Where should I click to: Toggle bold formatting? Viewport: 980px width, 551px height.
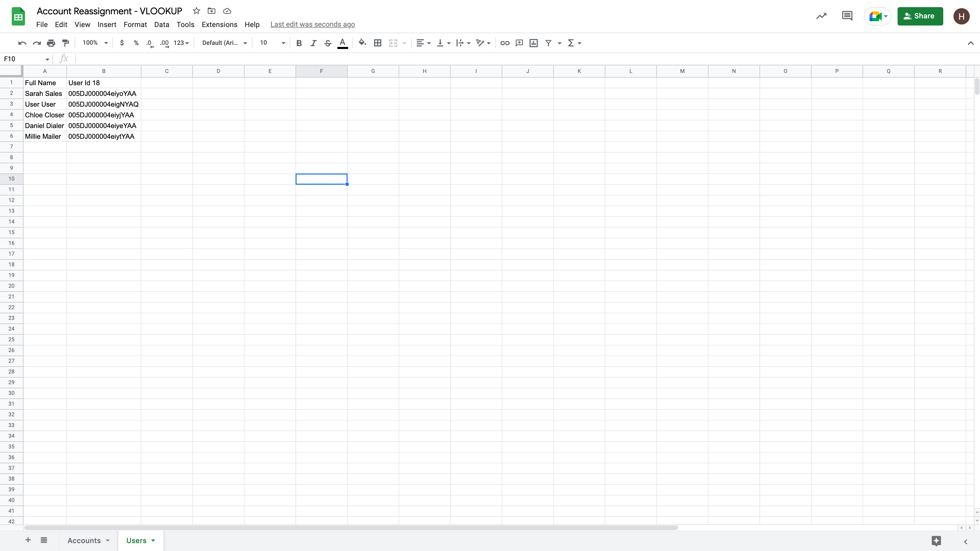pos(299,43)
